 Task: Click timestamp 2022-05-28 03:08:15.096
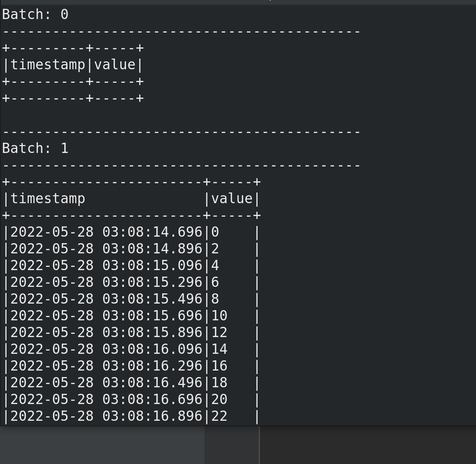point(106,265)
